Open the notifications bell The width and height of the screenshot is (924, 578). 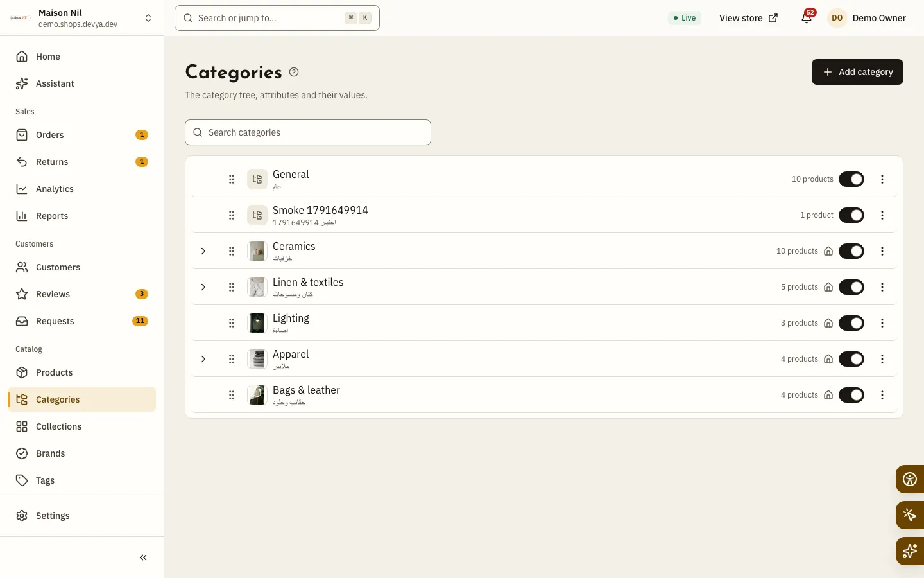click(807, 18)
